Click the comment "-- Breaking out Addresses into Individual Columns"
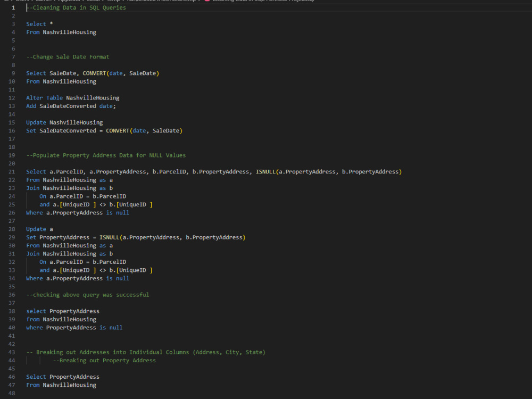 [146, 353]
